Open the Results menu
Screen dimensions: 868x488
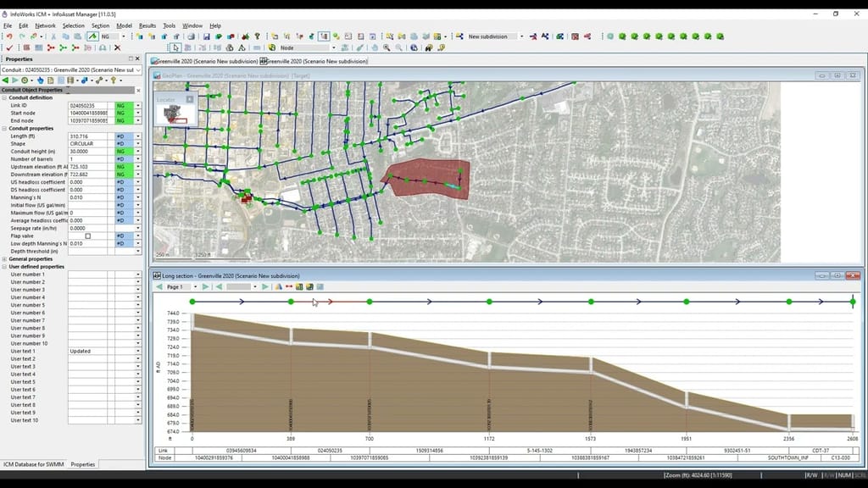point(147,25)
